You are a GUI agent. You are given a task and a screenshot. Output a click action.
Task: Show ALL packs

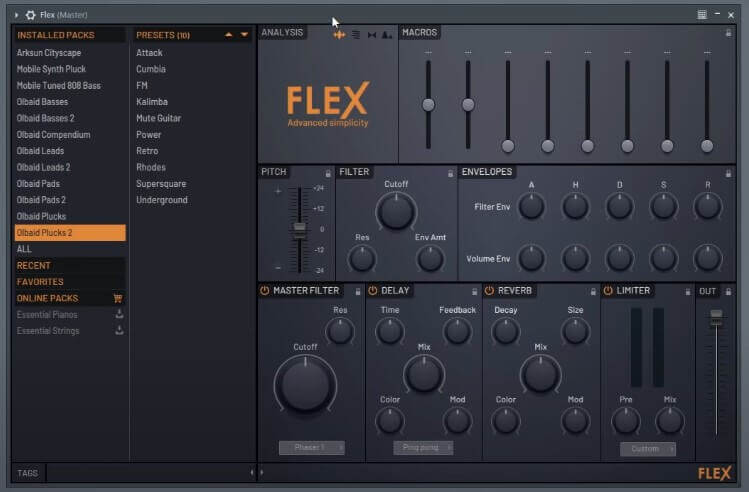coord(24,249)
